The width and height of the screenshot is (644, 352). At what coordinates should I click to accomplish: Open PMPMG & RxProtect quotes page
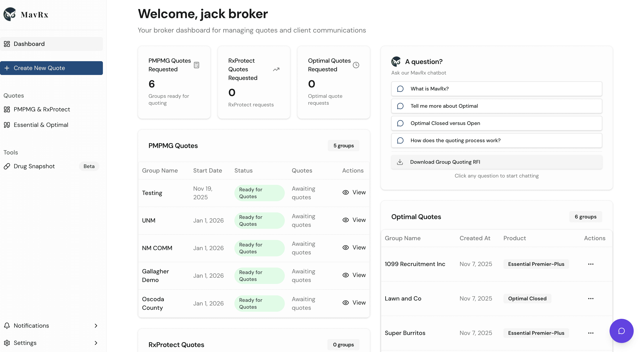coord(42,109)
